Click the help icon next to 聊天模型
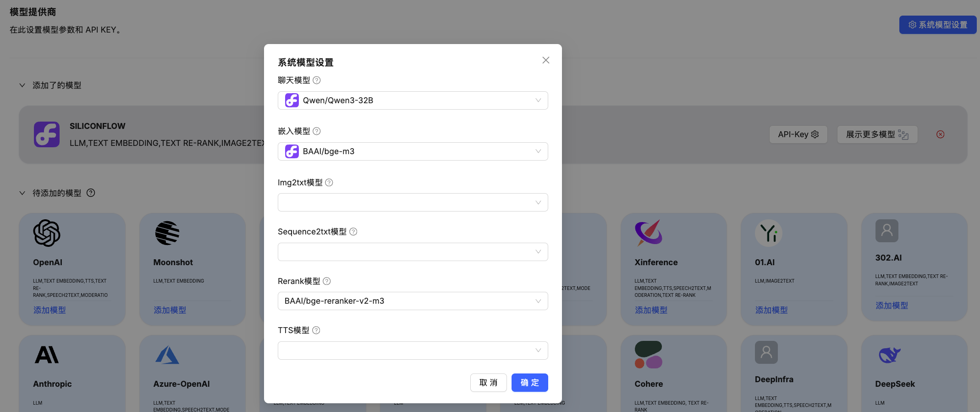 (316, 80)
